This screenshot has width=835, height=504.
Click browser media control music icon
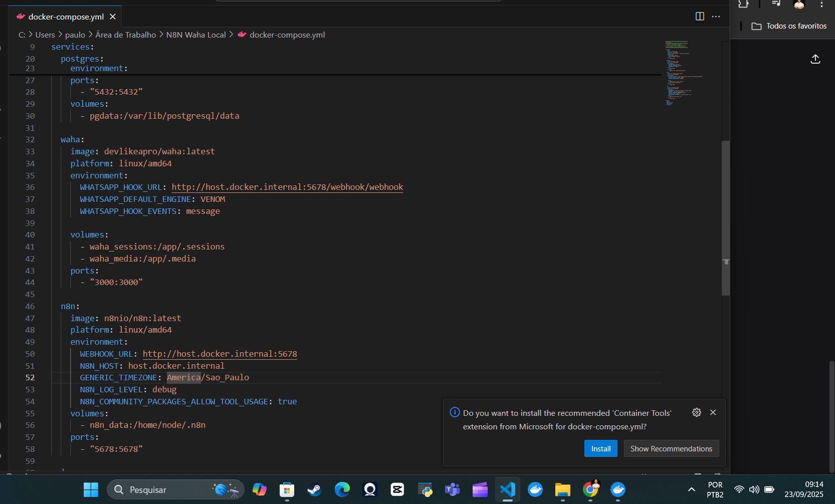[x=776, y=3]
